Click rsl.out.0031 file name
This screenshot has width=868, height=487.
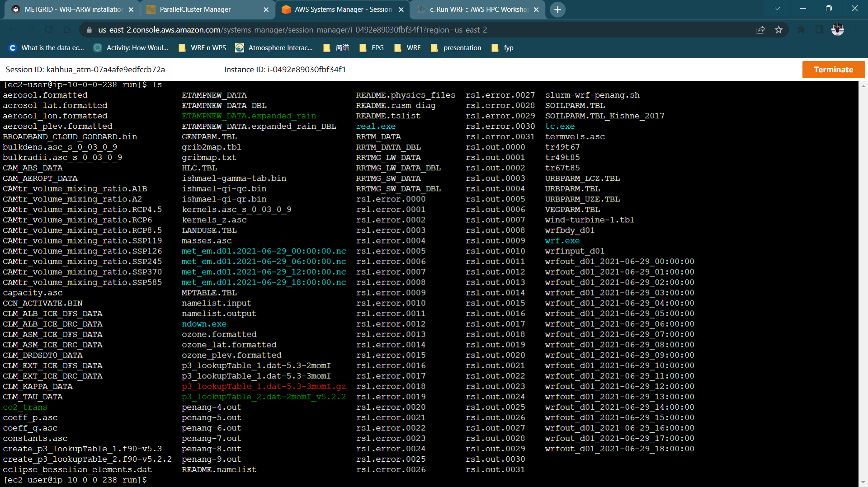pyautogui.click(x=495, y=470)
